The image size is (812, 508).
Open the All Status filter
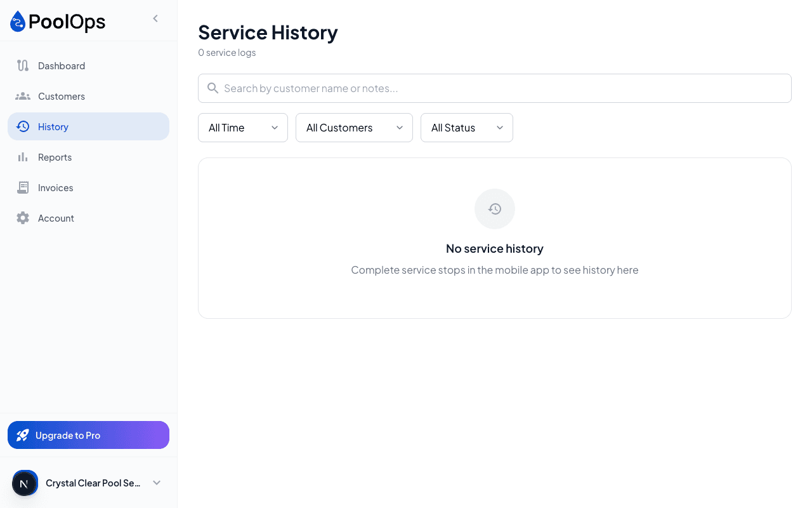pos(467,128)
